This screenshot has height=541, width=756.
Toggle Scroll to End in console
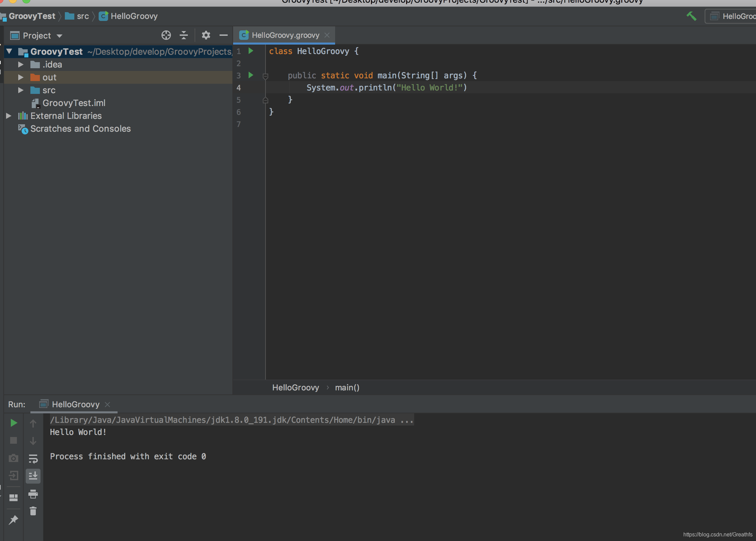(33, 476)
